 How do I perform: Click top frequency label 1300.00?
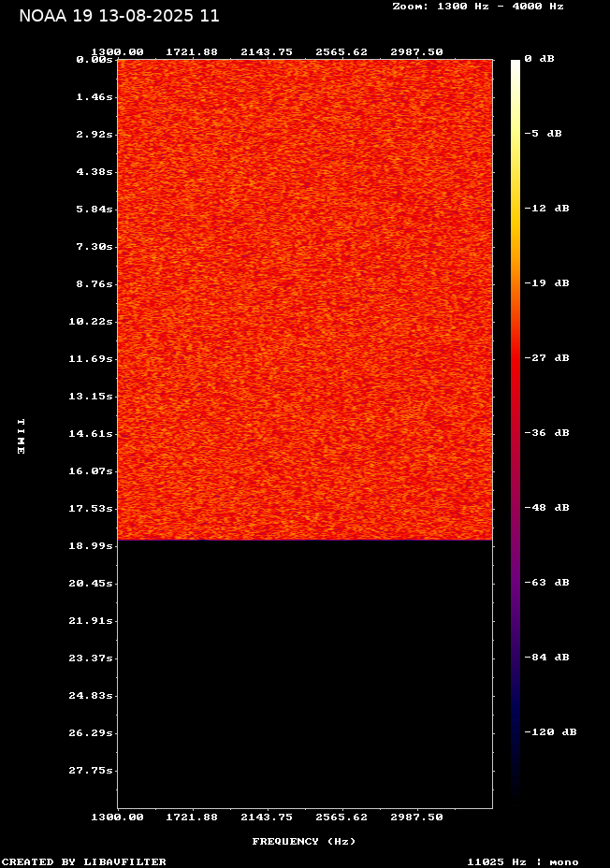117,52
